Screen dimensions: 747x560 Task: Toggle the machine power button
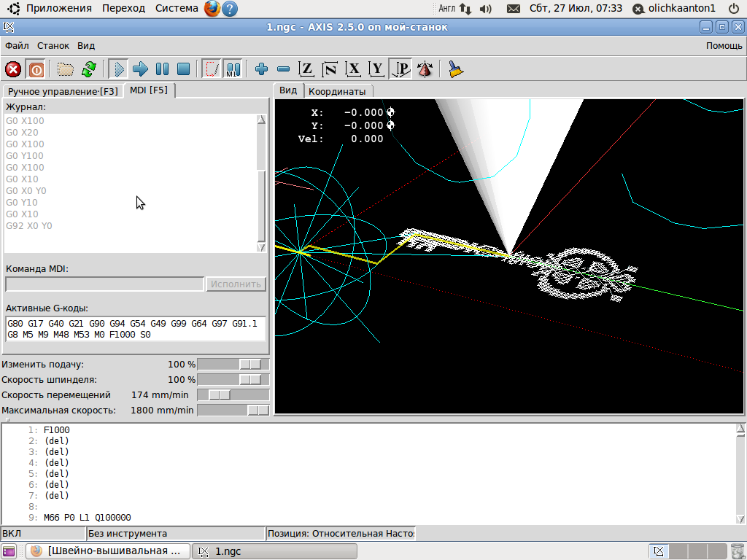[x=36, y=69]
